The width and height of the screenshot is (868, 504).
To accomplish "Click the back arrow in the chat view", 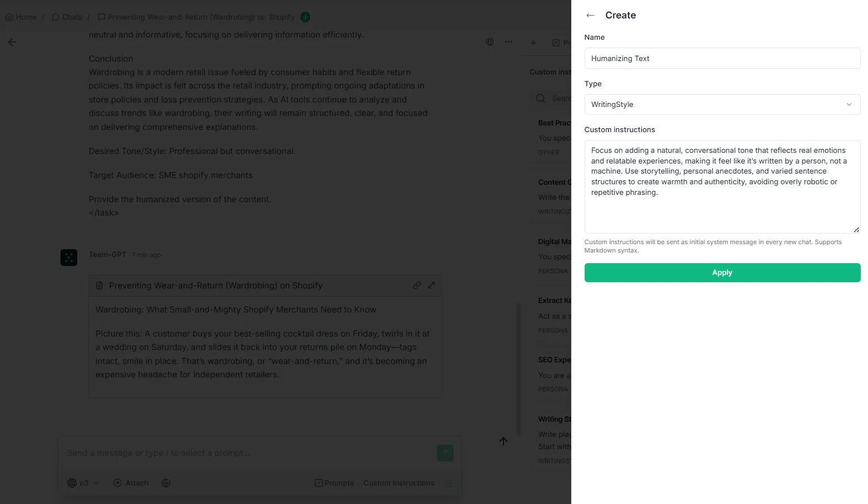I will click(12, 42).
